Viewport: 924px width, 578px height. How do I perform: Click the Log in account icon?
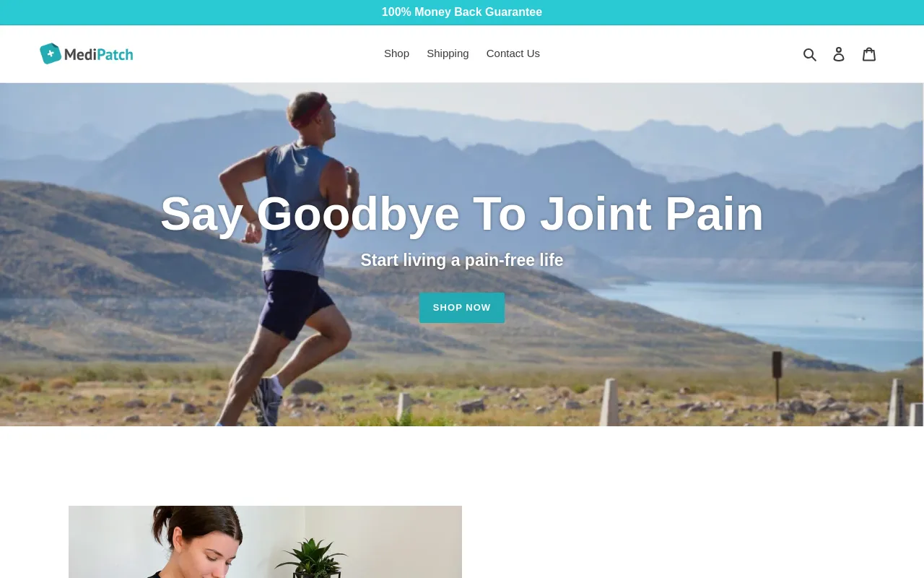click(839, 54)
